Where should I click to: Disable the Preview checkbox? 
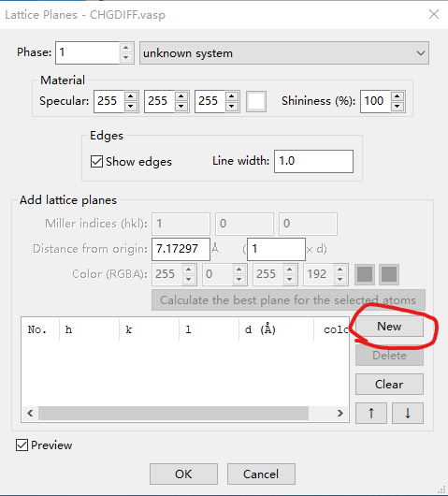22,445
